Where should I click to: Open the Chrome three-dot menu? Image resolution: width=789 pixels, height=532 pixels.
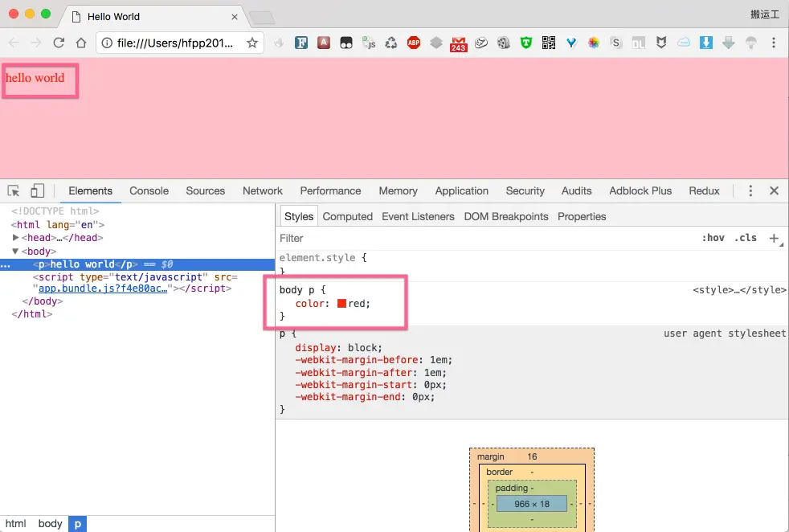[x=774, y=43]
